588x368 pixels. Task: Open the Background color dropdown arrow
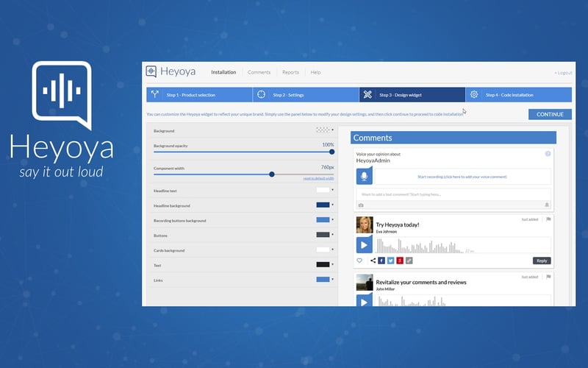click(x=332, y=130)
